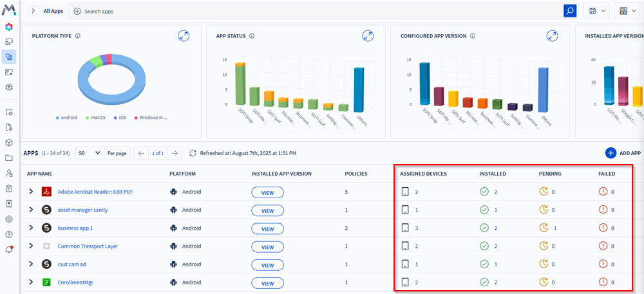The width and height of the screenshot is (644, 294).
Task: Click the ADD APP button
Action: pyautogui.click(x=623, y=153)
